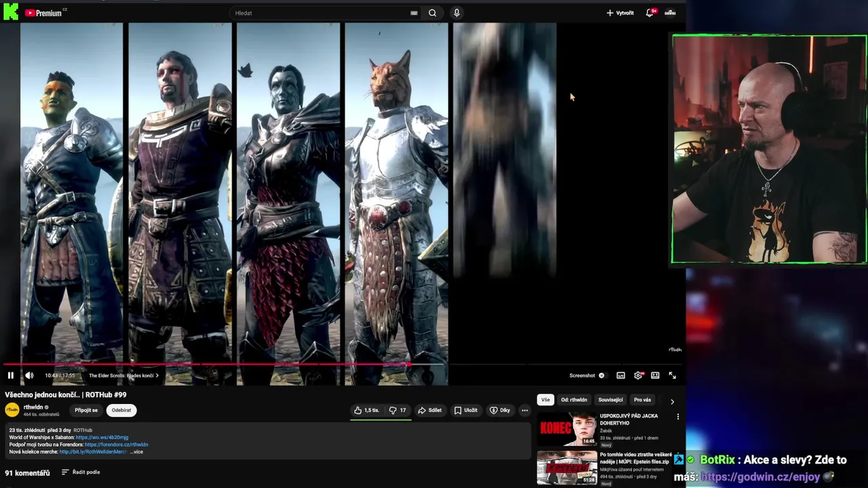Screen dimensions: 868x488
Task: Open USPOKOJIVÝ PÁD JACKA DOHERTYHO video title
Action: (x=629, y=419)
